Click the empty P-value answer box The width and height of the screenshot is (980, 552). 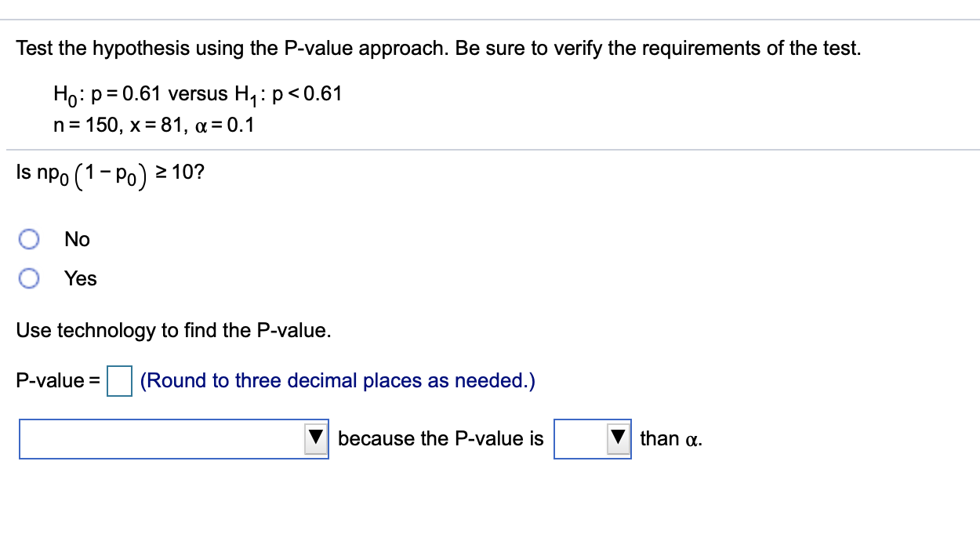tap(119, 382)
